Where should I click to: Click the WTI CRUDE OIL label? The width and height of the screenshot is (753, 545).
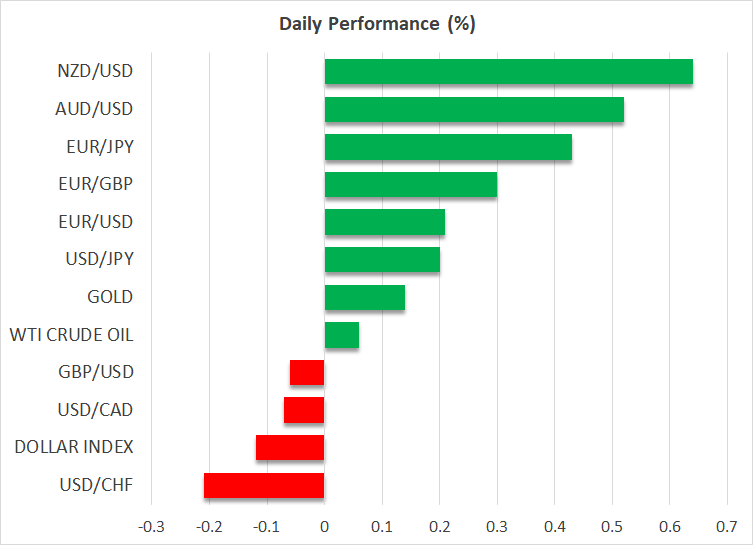(71, 335)
